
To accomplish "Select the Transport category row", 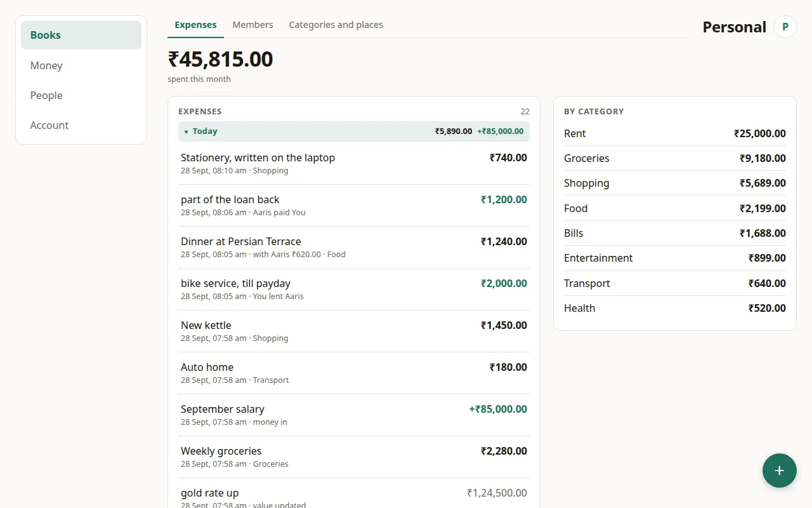I will 675,283.
